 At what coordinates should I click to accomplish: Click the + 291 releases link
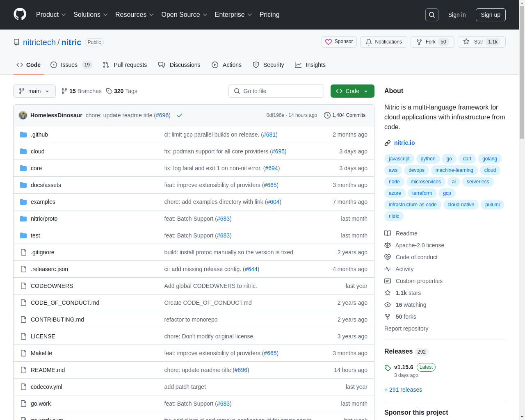[403, 390]
